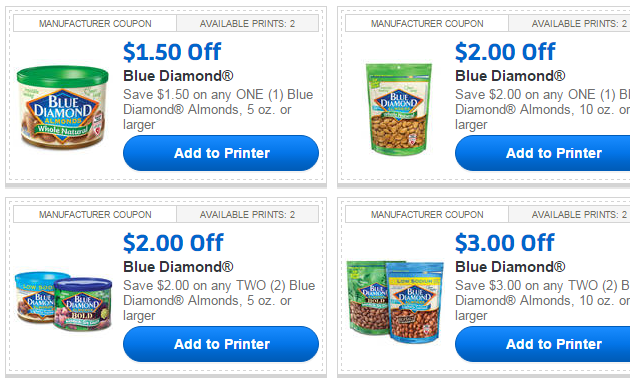Click Manufacturer Coupon label on $3.00 coupon
Image resolution: width=630 pixels, height=378 pixels.
(x=427, y=215)
